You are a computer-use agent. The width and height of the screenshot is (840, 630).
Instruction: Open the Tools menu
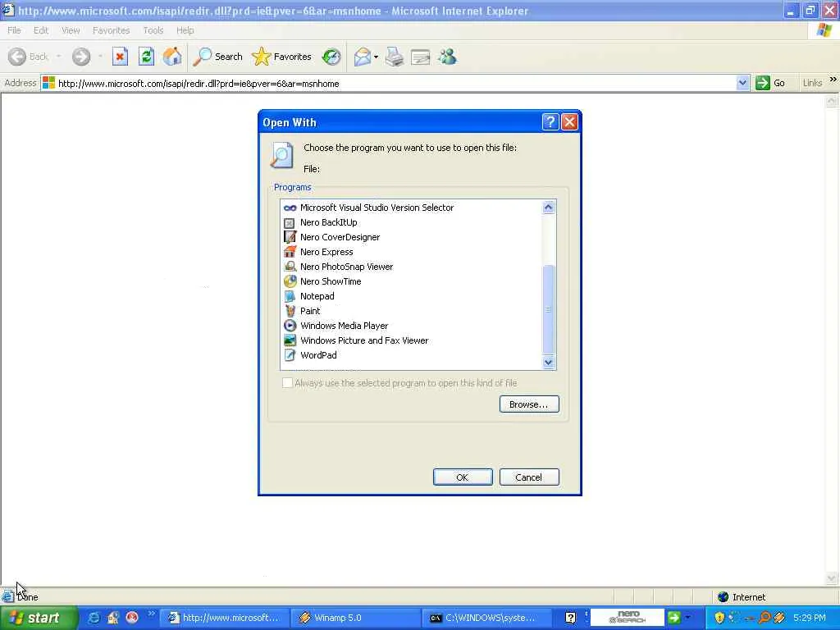point(153,30)
